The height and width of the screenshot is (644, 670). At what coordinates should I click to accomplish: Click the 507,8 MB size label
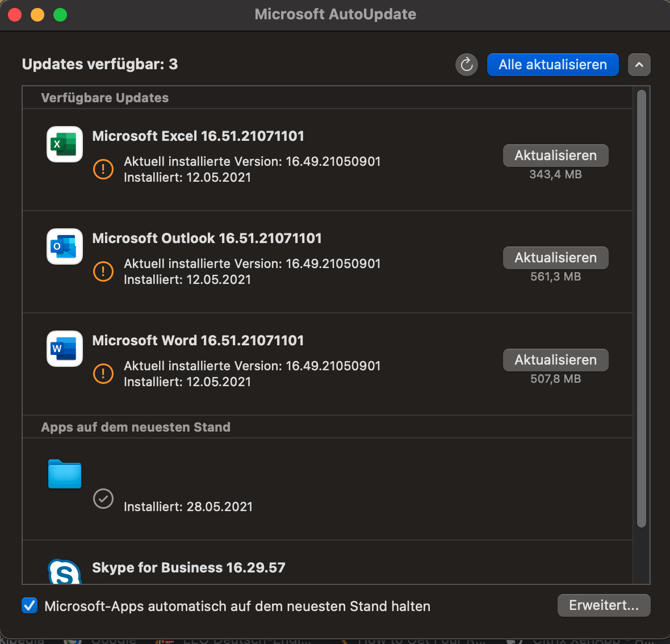click(x=555, y=379)
